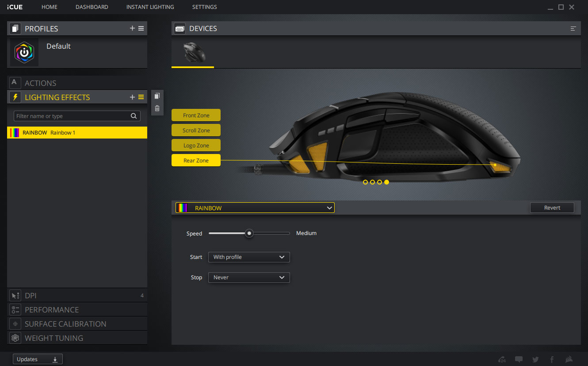
Task: Click the rainbow icon of Rainbow 1
Action: (x=15, y=133)
